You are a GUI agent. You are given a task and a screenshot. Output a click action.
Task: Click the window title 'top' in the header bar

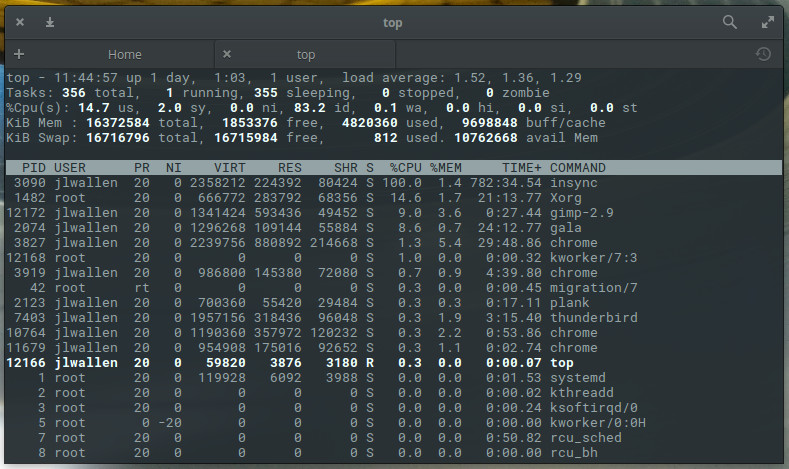[x=394, y=22]
